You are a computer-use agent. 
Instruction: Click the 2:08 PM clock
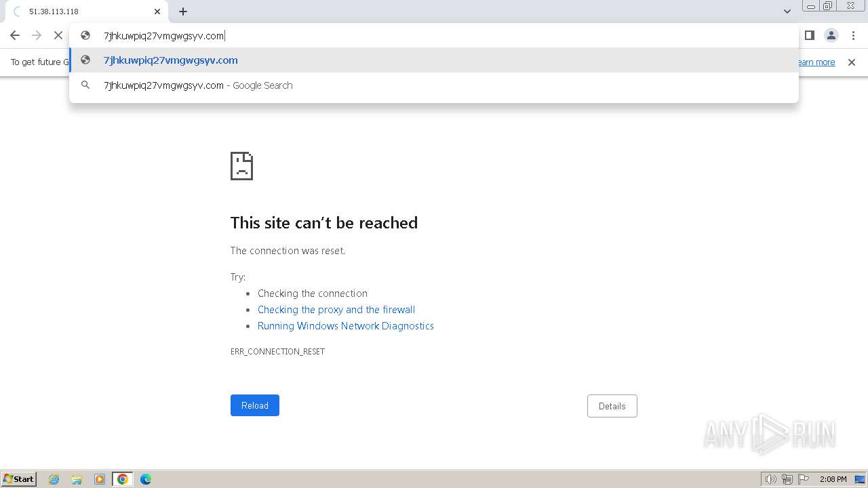833,479
